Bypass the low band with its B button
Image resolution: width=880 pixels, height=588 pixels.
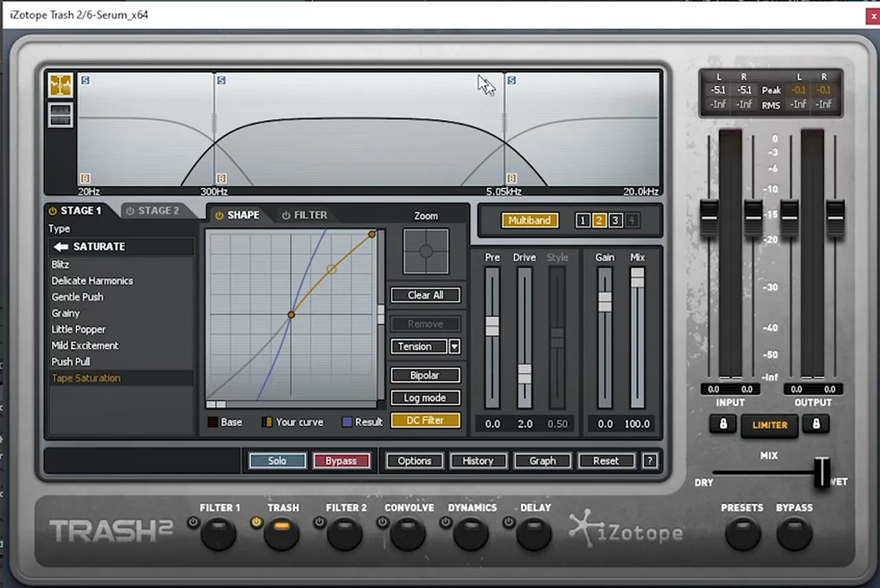85,178
